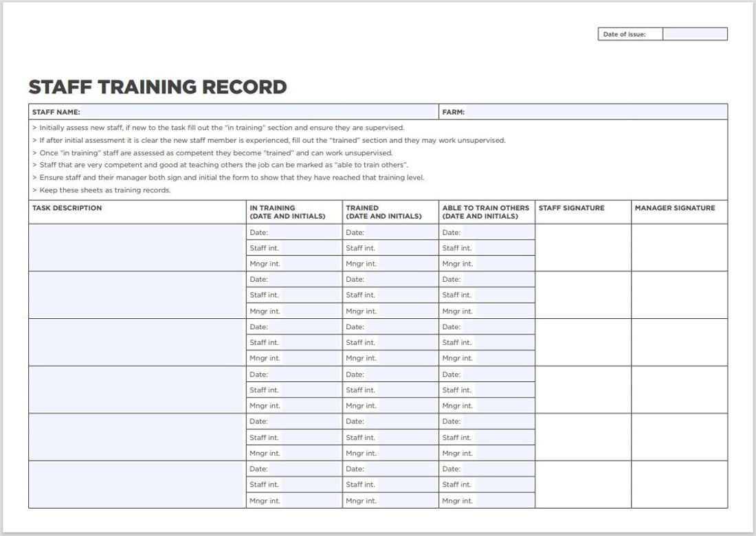Select the Farm input field

point(597,112)
